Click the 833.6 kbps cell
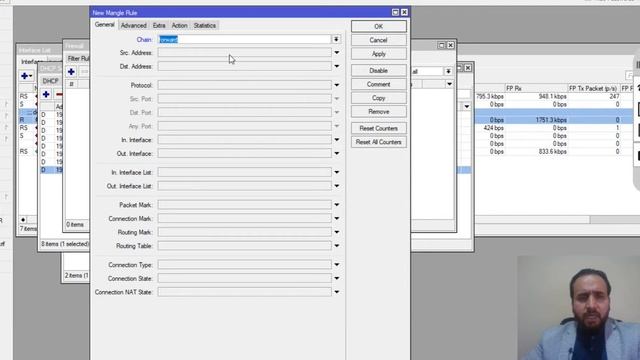Image resolution: width=640 pixels, height=360 pixels. point(552,151)
